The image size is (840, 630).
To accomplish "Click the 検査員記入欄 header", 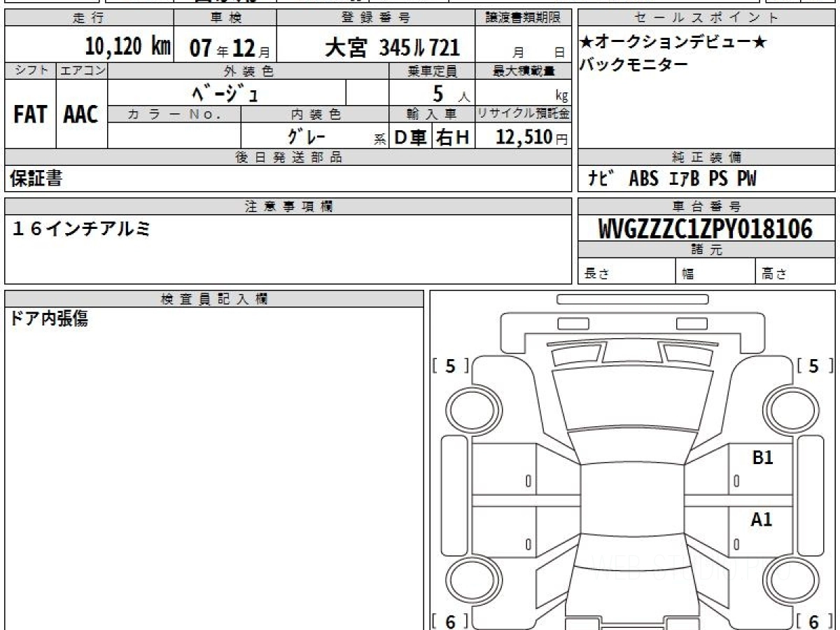I will point(214,299).
